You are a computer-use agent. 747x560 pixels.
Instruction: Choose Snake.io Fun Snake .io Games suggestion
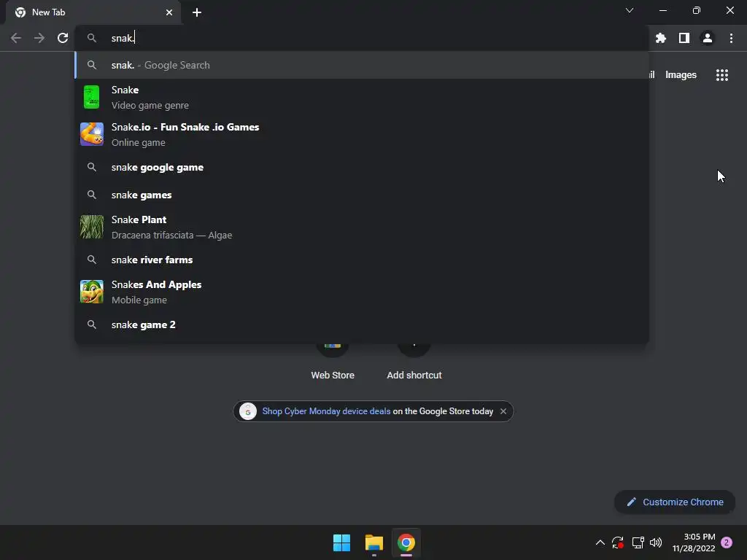[362, 135]
